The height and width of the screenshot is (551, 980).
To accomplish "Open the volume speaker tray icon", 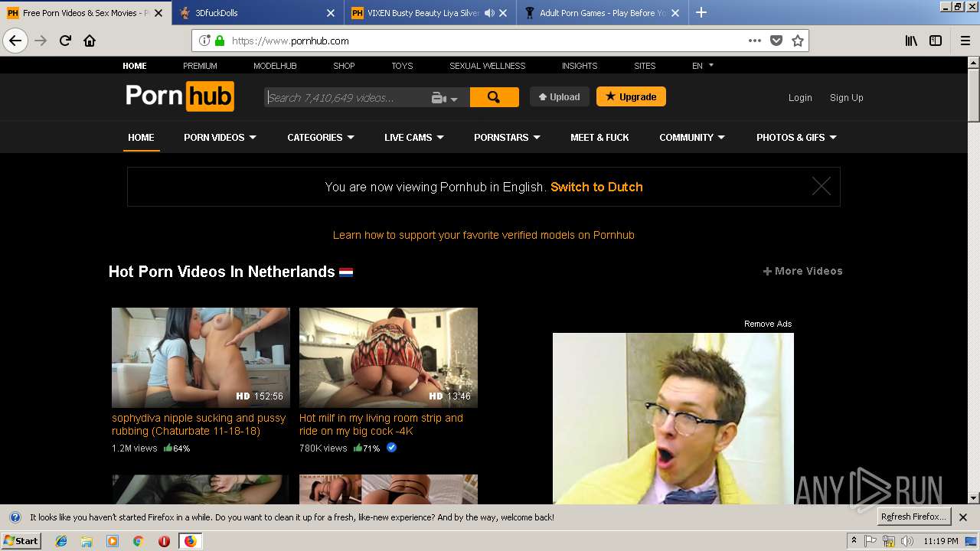I will tap(907, 541).
